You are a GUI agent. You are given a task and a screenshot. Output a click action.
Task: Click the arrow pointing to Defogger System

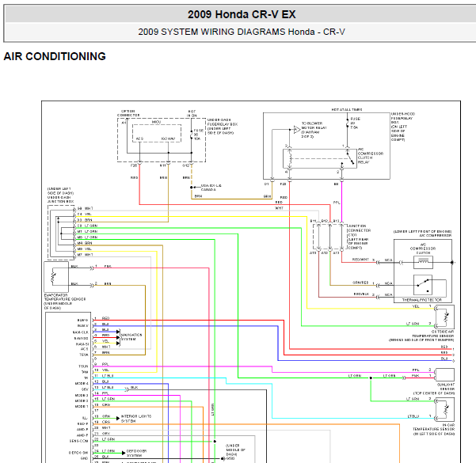pyautogui.click(x=124, y=453)
